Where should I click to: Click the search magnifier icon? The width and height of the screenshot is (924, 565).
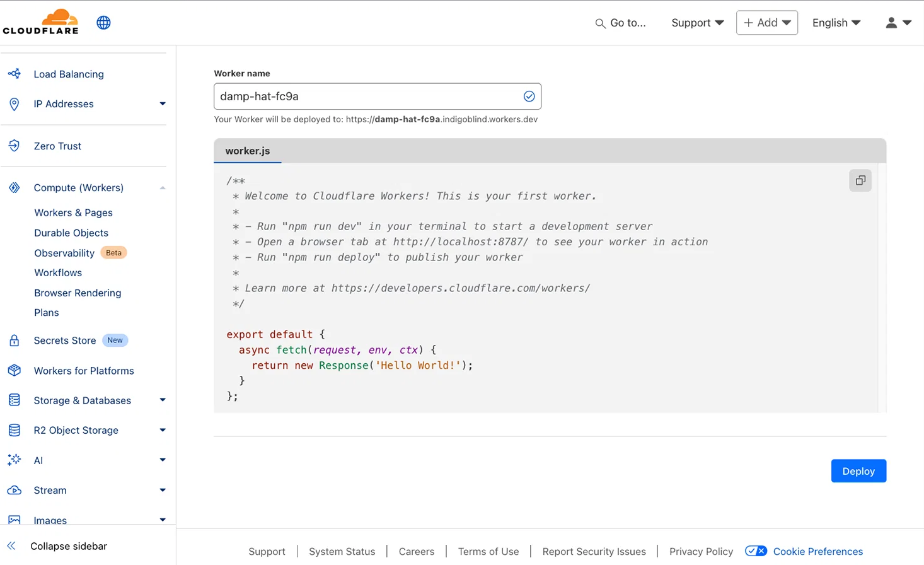click(600, 23)
